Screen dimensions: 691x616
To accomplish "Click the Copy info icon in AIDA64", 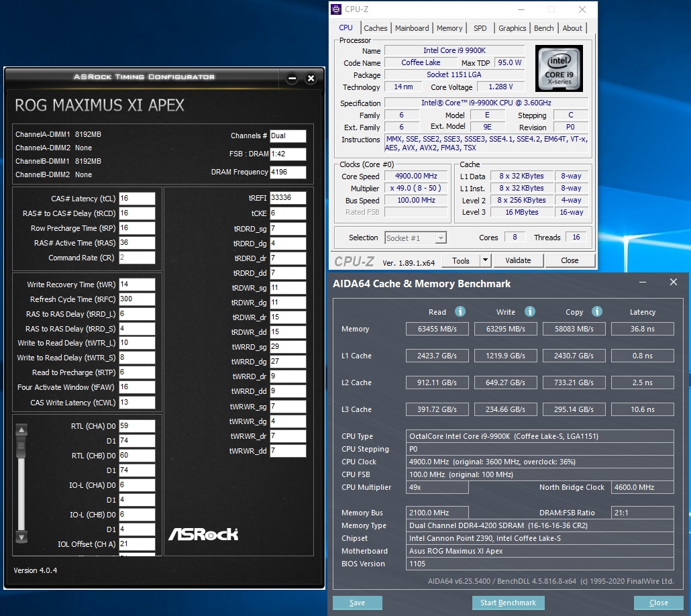I will (596, 312).
